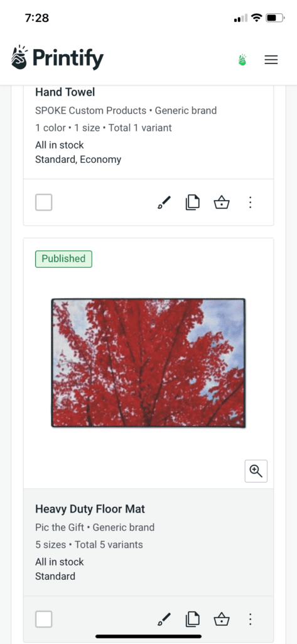Zoom in on floor mat preview
The height and width of the screenshot is (644, 297).
point(256,470)
